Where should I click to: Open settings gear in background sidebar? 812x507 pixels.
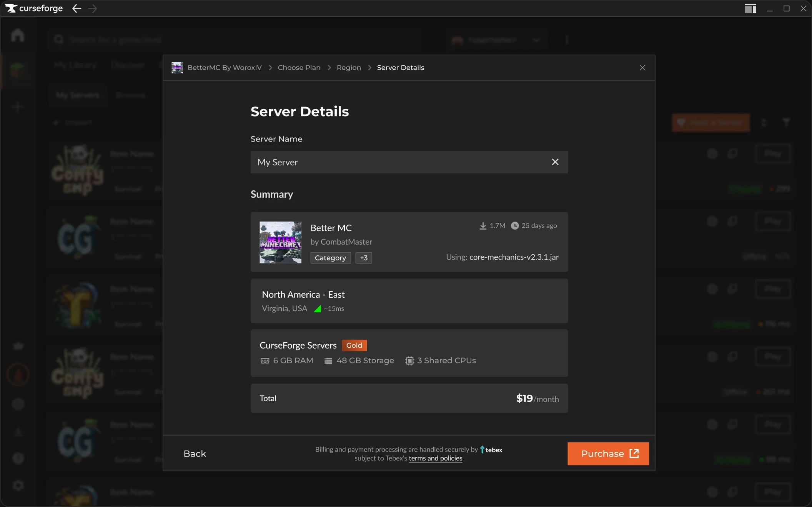[18, 485]
